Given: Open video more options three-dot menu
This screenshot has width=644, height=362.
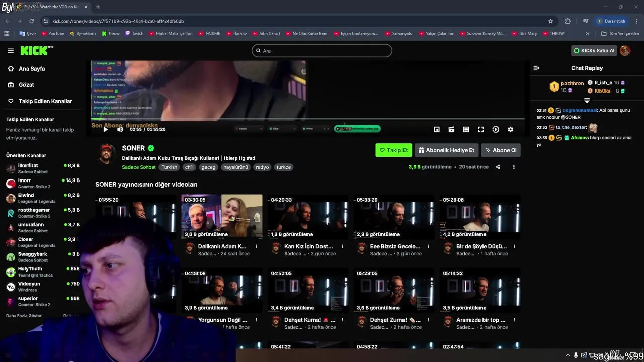Looking at the screenshot, I should [514, 167].
